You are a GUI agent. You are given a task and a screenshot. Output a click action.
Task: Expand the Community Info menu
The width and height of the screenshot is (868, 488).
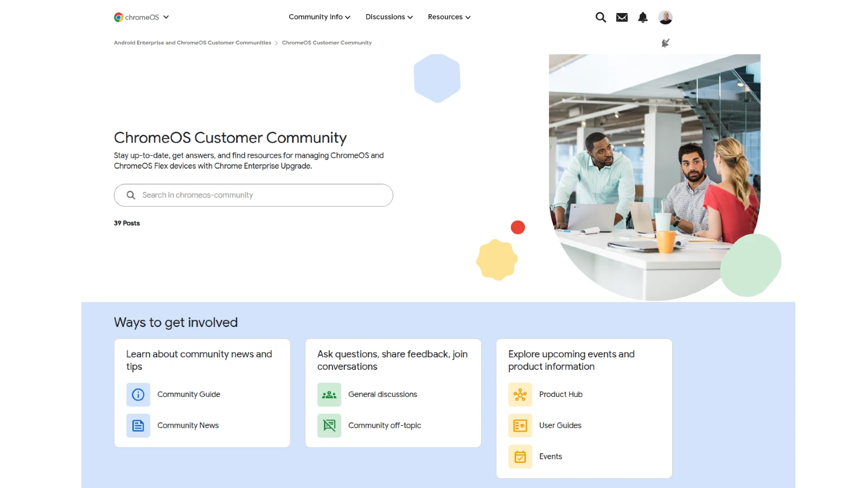pos(320,17)
